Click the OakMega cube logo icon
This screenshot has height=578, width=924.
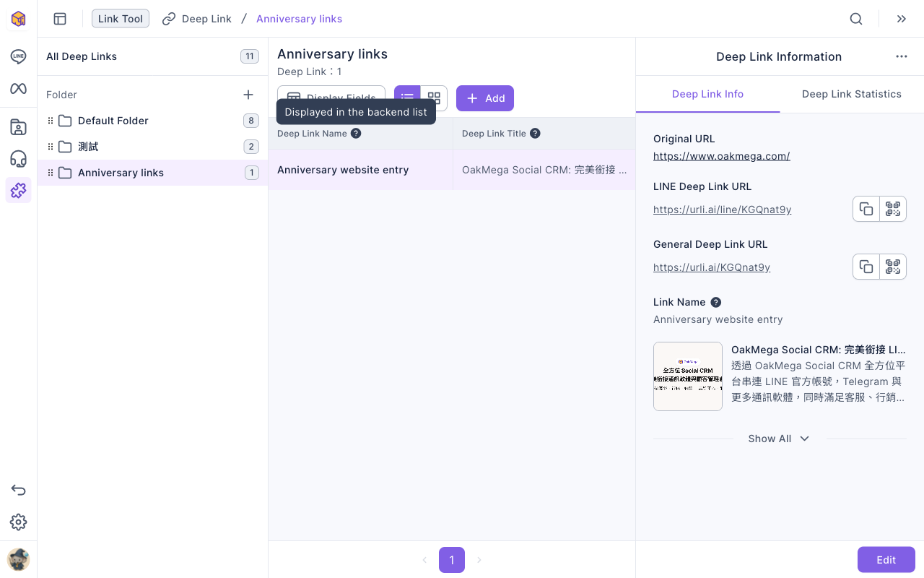[x=18, y=19]
